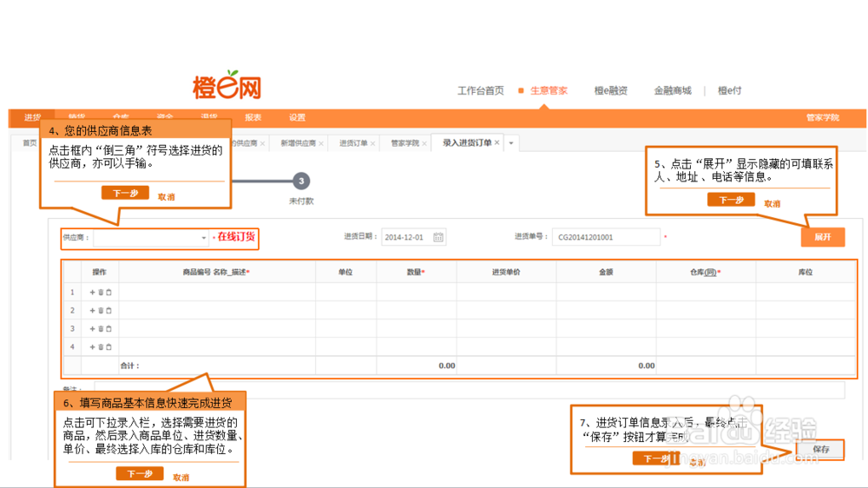Screen dimensions: 868x488
Task: Delete row 1 with its trash icon
Action: [101, 292]
